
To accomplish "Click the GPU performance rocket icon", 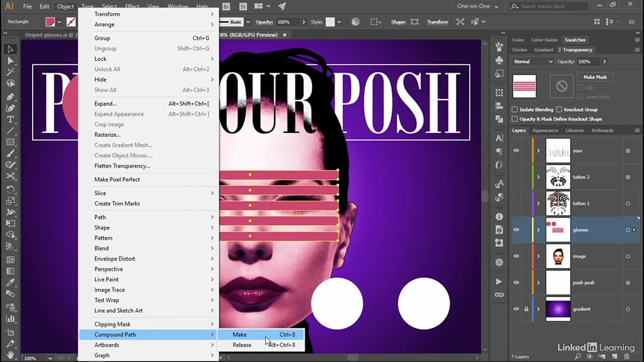I will pyautogui.click(x=282, y=7).
